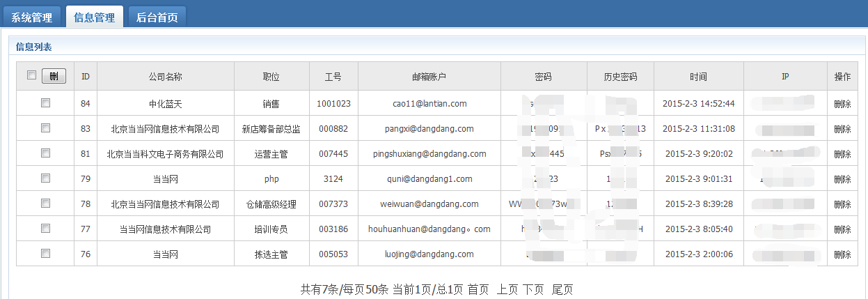Switch to the 系统管理 tab
This screenshot has width=868, height=299.
(32, 17)
